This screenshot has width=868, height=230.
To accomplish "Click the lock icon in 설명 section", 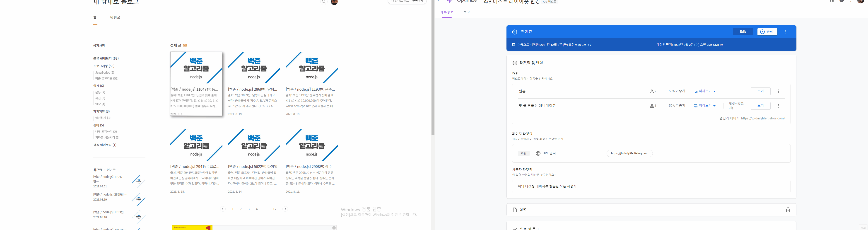I will [x=788, y=210].
